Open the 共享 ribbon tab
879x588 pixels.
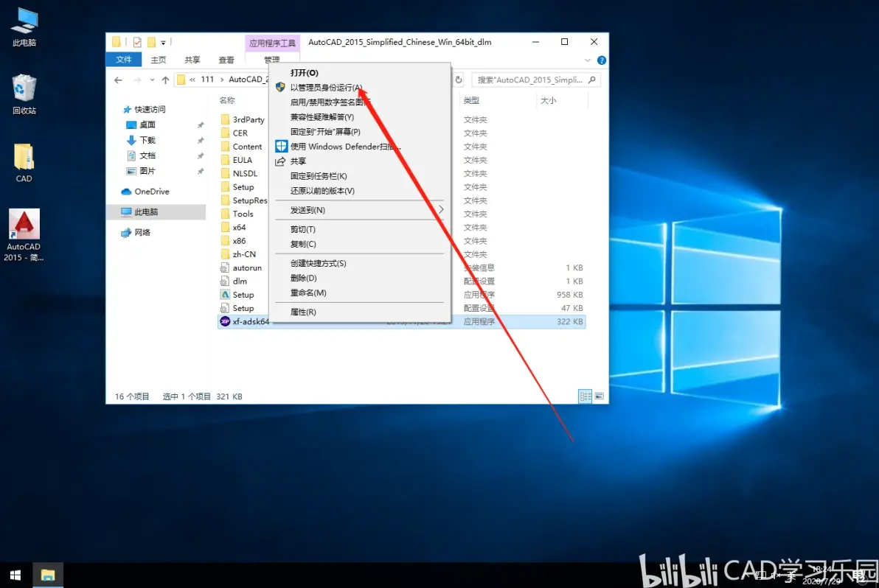[192, 60]
